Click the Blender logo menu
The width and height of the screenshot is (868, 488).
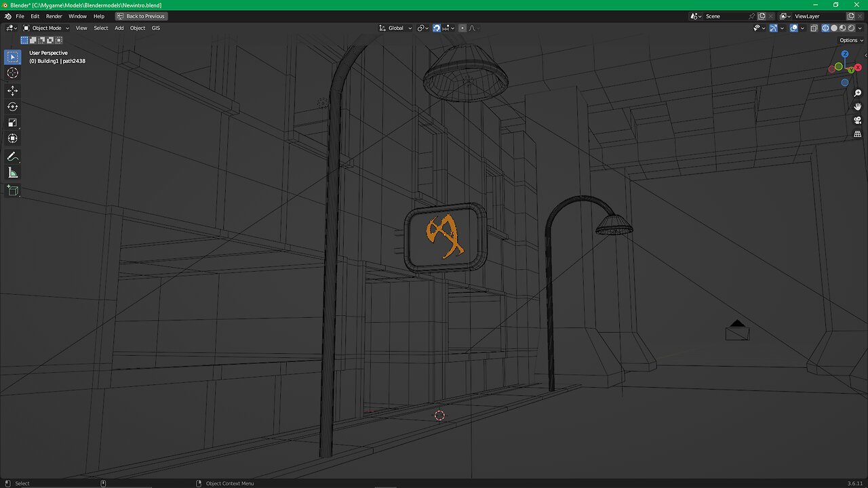pyautogui.click(x=7, y=16)
